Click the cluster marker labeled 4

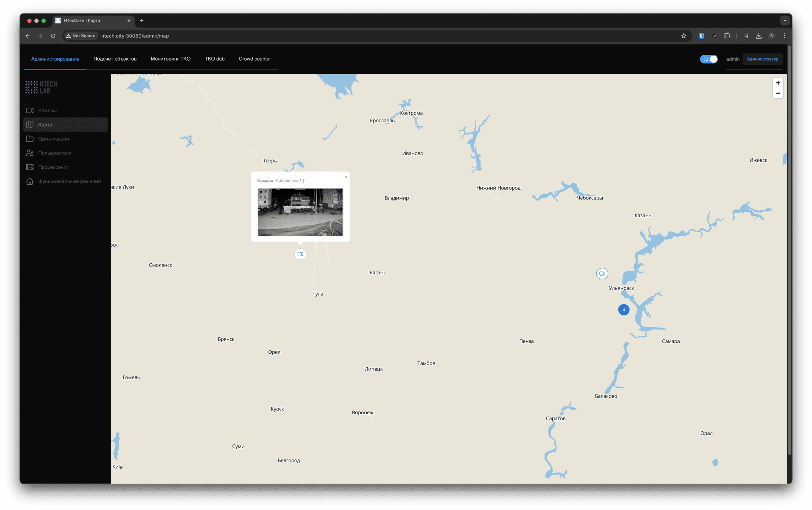point(624,310)
